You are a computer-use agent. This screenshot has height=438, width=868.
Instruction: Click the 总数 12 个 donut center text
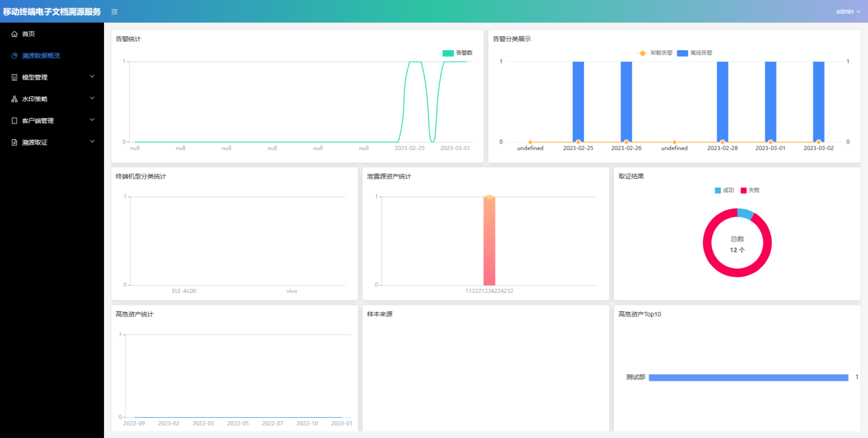pos(737,244)
